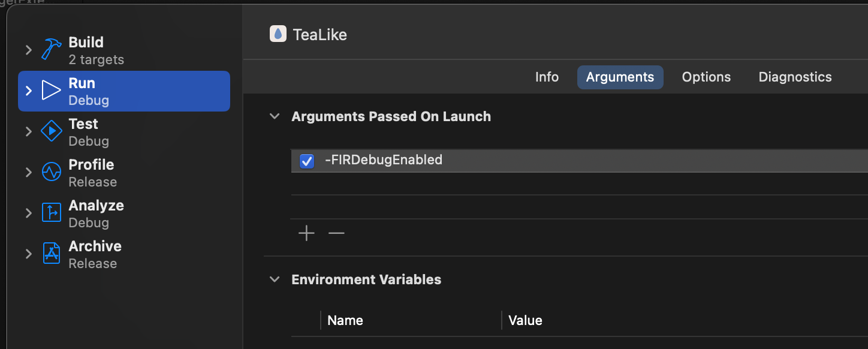868x349 pixels.
Task: Collapse the Environment Variables section
Action: coord(275,279)
